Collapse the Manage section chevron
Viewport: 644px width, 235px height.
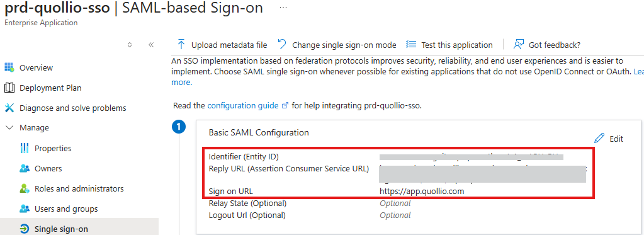(9, 128)
